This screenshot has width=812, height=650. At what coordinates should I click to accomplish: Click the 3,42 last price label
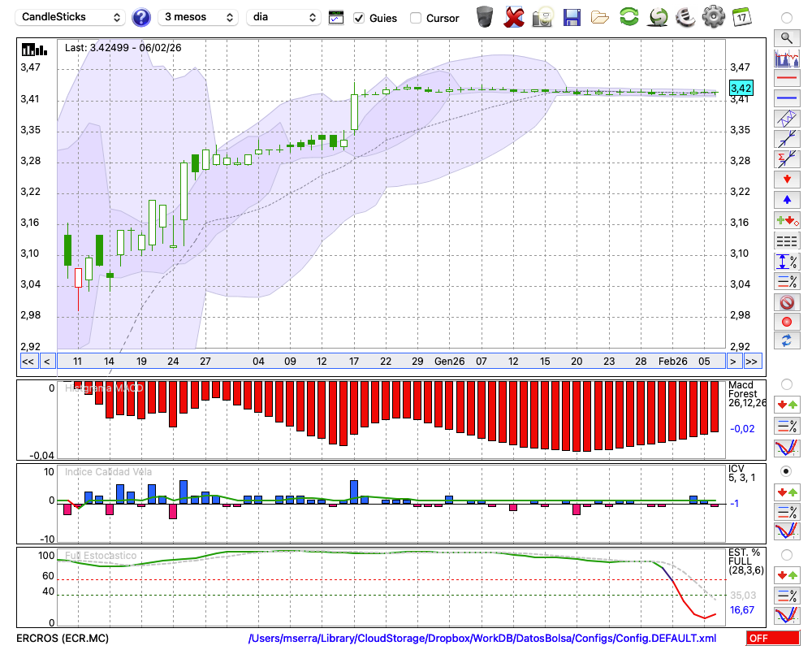(x=741, y=88)
